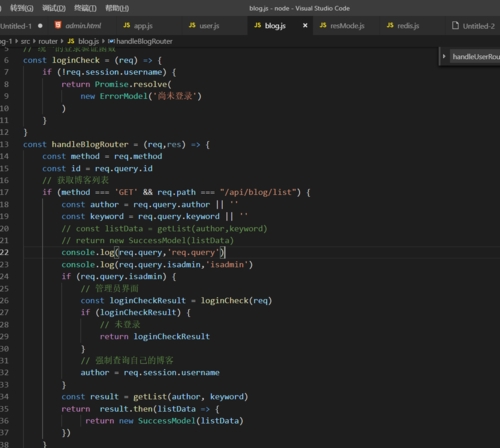Image resolution: width=500 pixels, height=448 pixels.
Task: Open the 转到(G) menu
Action: click(x=21, y=8)
